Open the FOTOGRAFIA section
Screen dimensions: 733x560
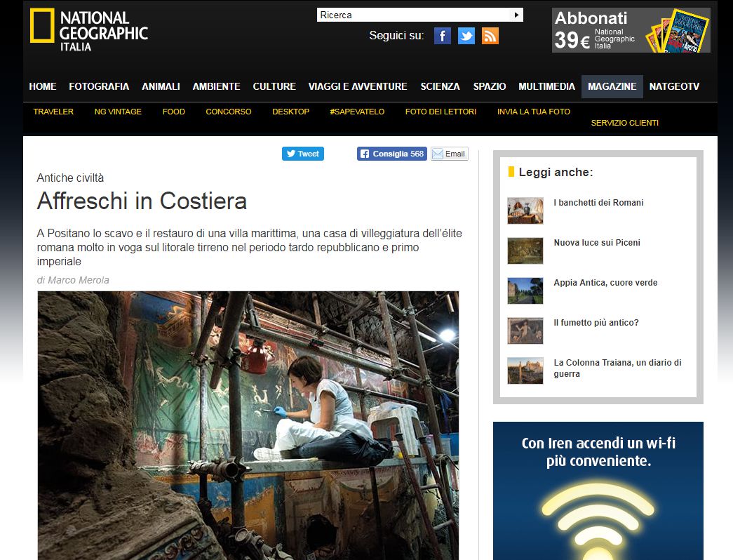pos(99,86)
